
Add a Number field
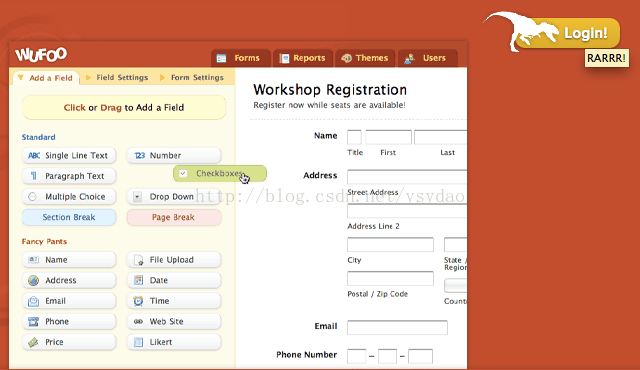[174, 155]
